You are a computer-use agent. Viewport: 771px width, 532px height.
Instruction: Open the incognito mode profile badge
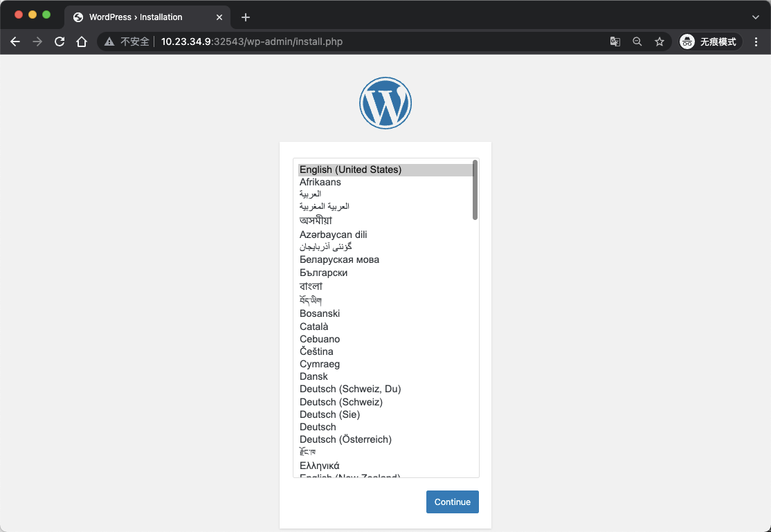point(710,42)
